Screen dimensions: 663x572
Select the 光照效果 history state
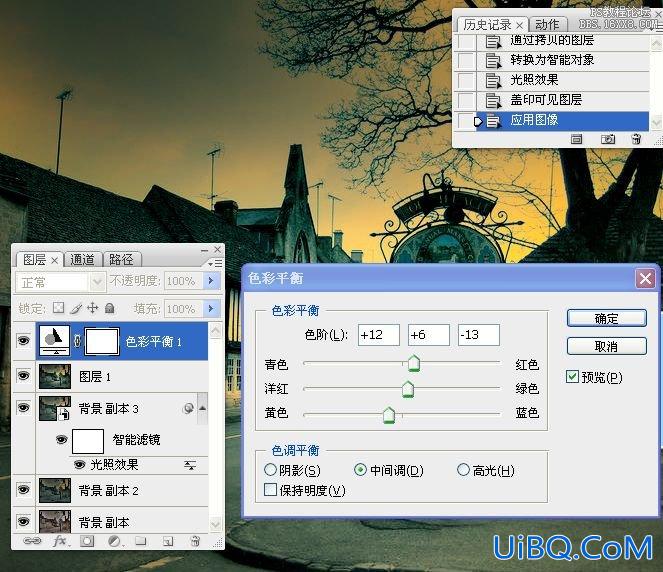553,80
